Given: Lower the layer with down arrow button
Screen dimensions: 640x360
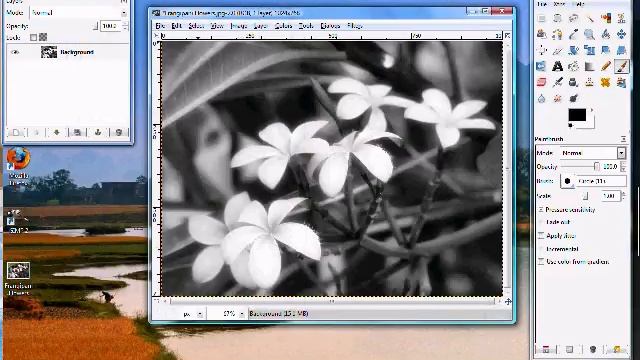Looking at the screenshot, I should [x=57, y=133].
